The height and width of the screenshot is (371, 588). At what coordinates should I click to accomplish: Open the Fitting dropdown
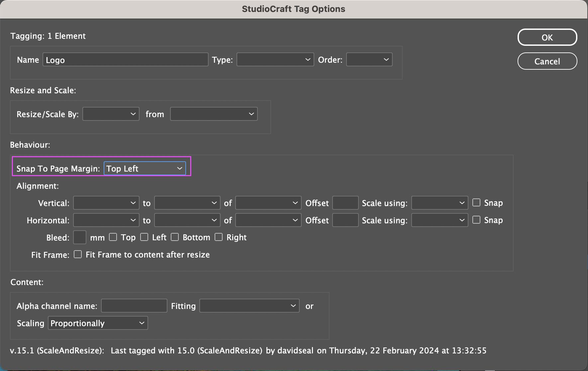click(x=249, y=306)
